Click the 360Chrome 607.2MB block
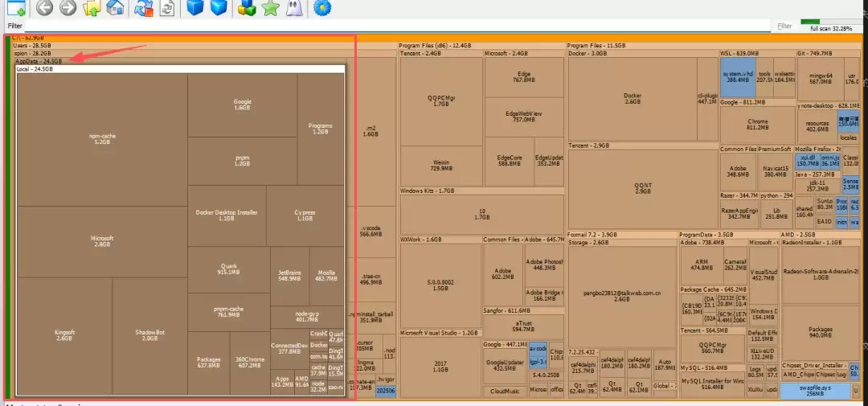 click(x=250, y=363)
